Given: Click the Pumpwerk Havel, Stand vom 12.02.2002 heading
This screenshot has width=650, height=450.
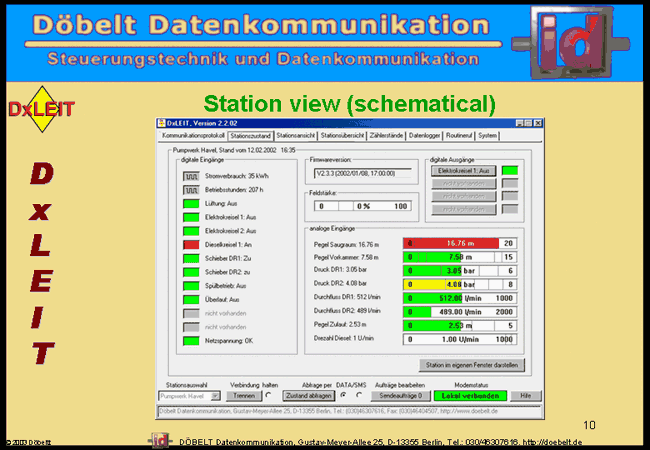Looking at the screenshot, I should click(x=234, y=150).
